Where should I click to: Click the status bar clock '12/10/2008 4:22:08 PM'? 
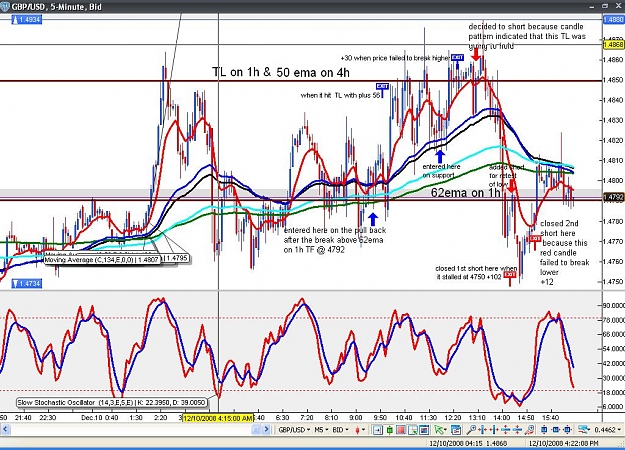(563, 443)
